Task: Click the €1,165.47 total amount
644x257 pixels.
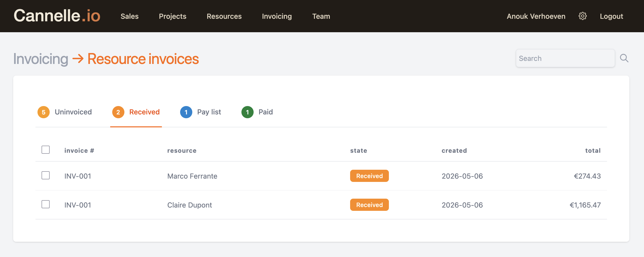Action: (x=585, y=205)
